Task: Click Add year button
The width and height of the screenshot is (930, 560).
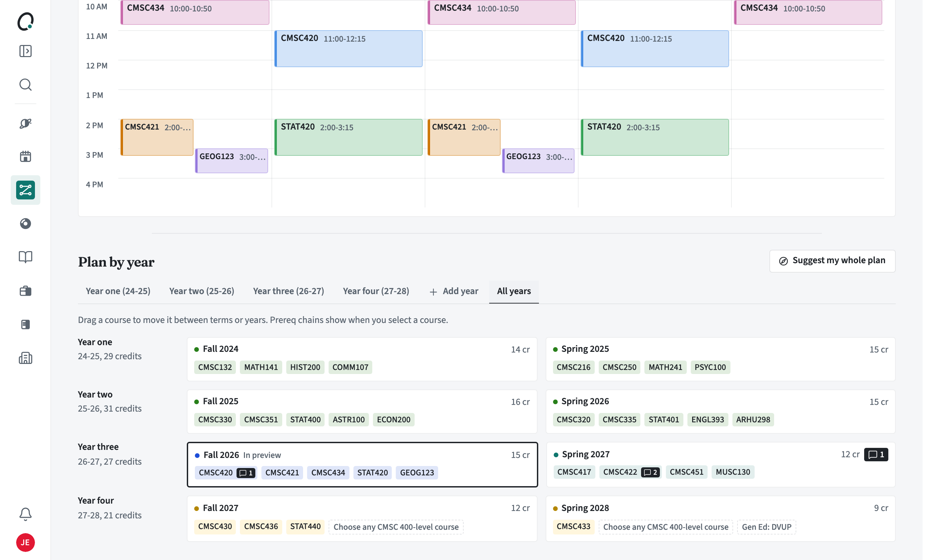Action: 454,291
